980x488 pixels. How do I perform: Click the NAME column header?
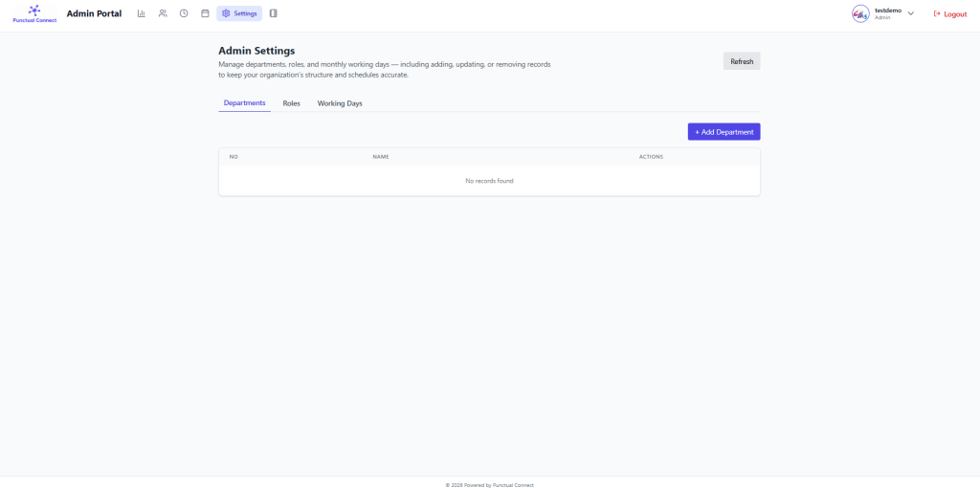[380, 157]
